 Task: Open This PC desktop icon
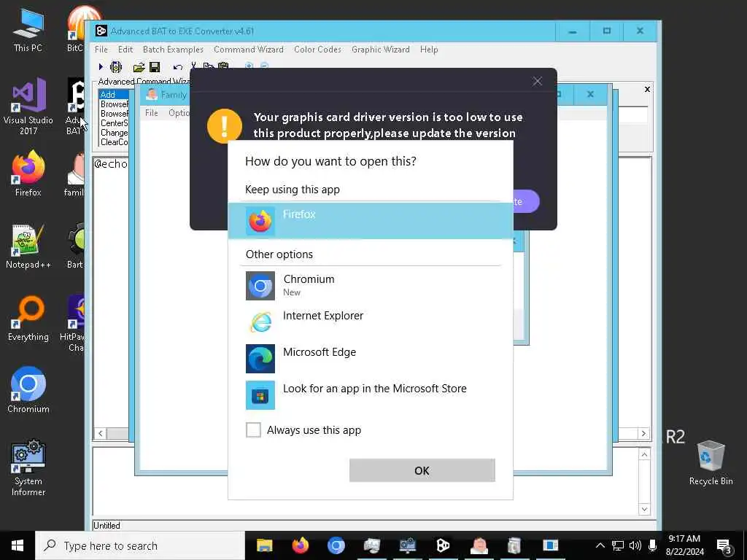[x=28, y=30]
